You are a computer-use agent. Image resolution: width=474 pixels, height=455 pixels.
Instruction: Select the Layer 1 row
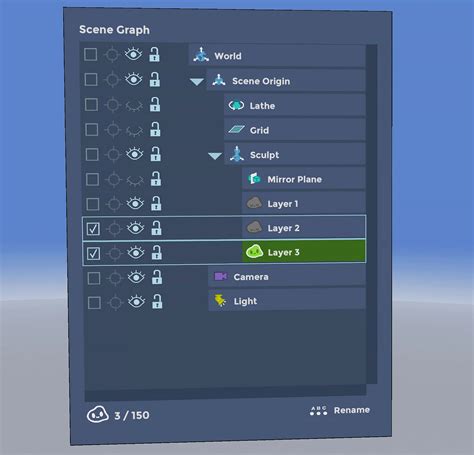click(303, 203)
